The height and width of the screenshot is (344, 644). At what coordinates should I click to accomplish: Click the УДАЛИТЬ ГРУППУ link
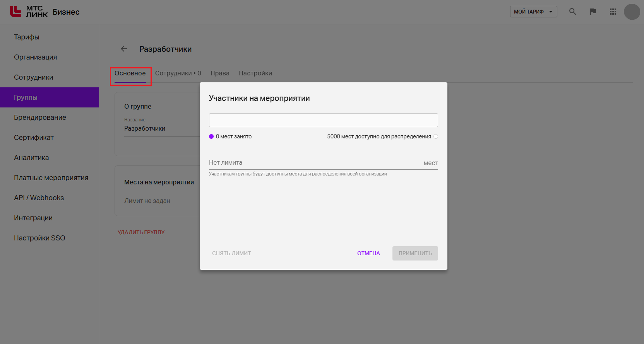tap(141, 232)
